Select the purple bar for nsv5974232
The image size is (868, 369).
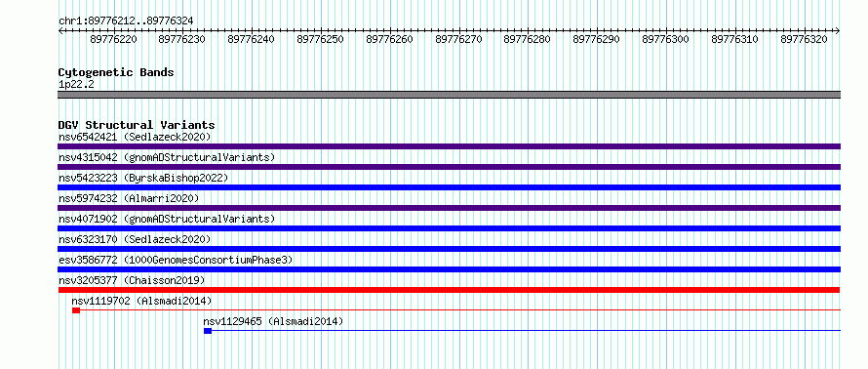[x=449, y=208]
